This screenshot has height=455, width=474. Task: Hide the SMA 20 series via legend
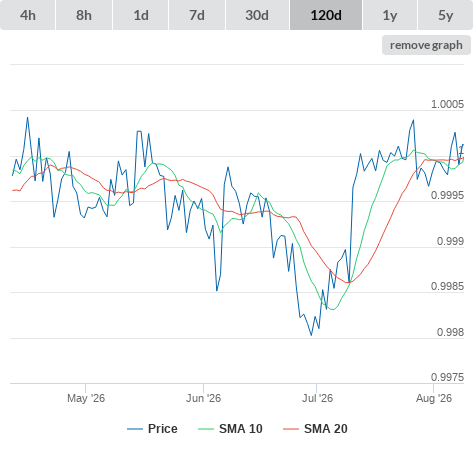[x=326, y=429]
